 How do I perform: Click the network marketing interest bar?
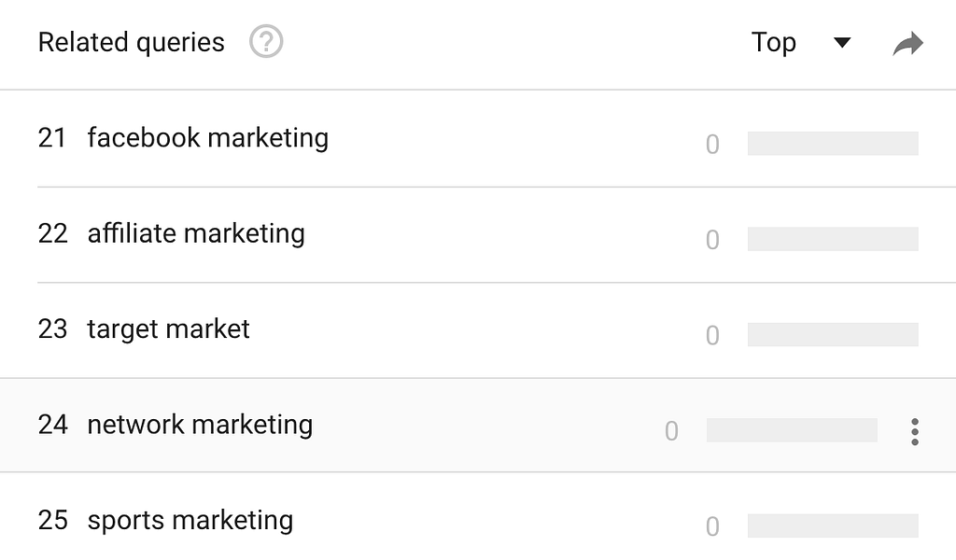click(x=792, y=430)
